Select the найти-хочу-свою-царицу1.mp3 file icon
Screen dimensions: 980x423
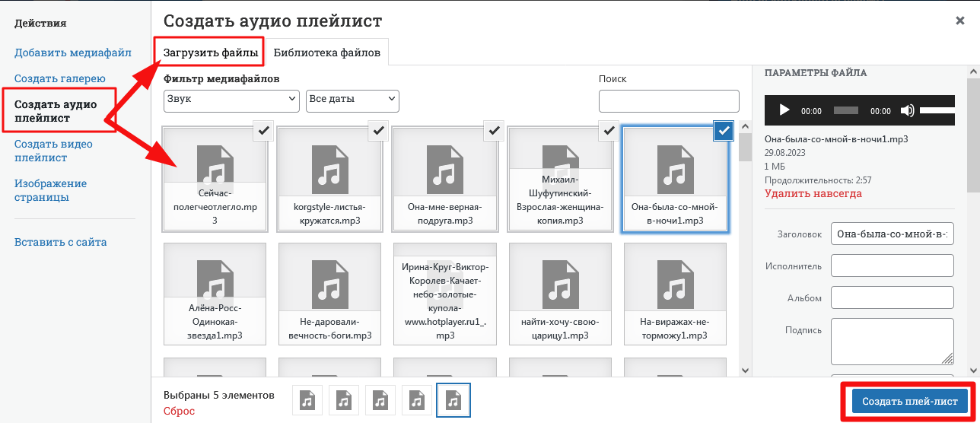(x=561, y=294)
